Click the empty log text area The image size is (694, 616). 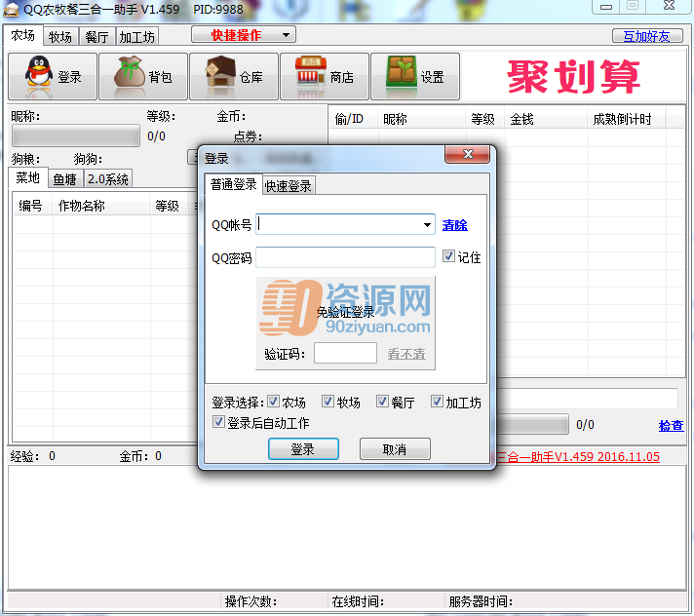pos(347,527)
